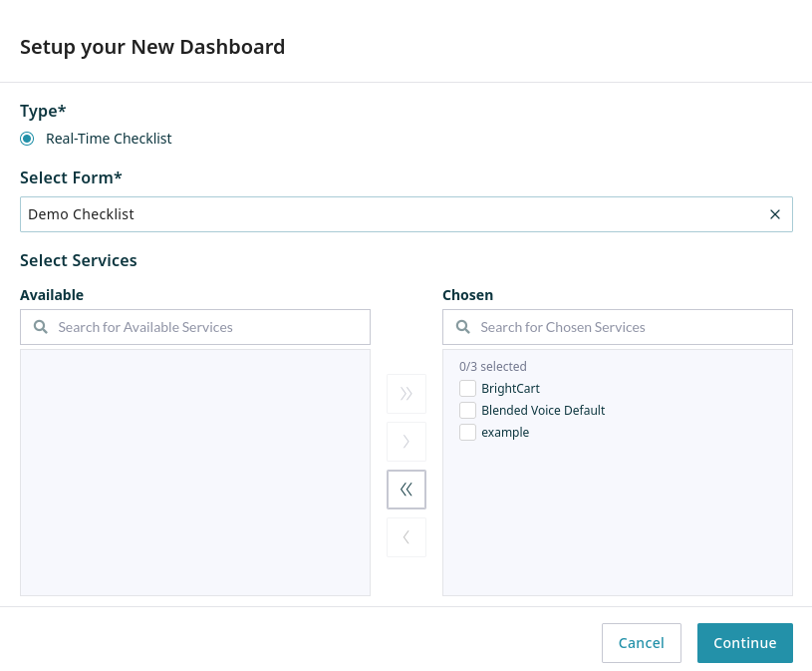Click the magnifier icon in Available search
This screenshot has width=812, height=671.
41,327
